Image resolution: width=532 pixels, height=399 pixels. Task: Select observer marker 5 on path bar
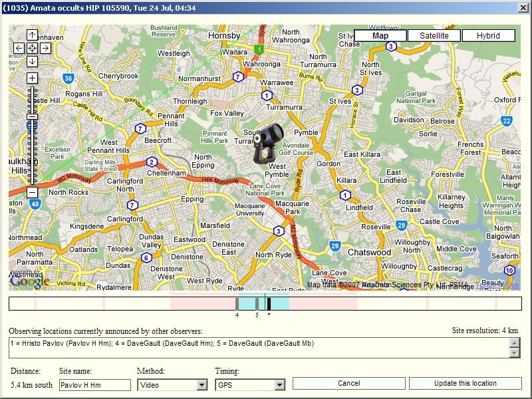pyautogui.click(x=257, y=304)
